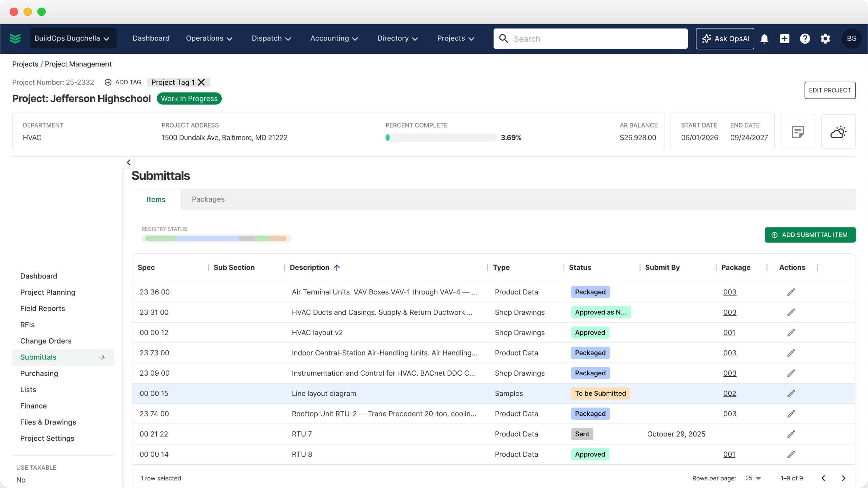Edit the Instrumentation and Control row
Viewport: 868px width, 488px height.
pyautogui.click(x=791, y=373)
